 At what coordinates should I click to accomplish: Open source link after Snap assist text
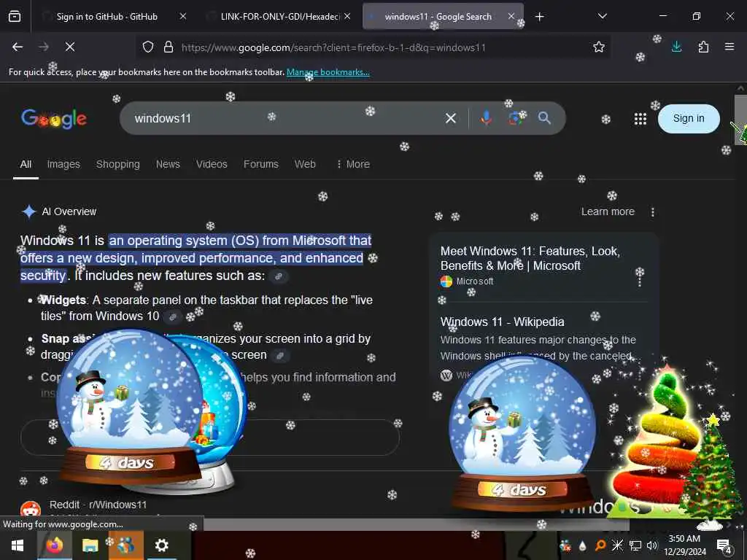coord(280,356)
